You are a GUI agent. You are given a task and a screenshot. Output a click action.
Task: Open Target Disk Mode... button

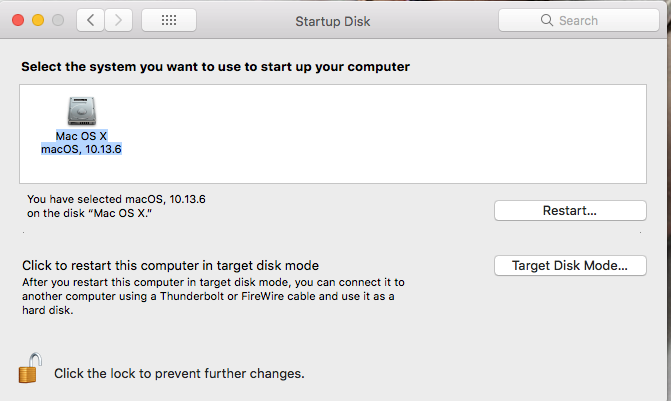pyautogui.click(x=570, y=265)
